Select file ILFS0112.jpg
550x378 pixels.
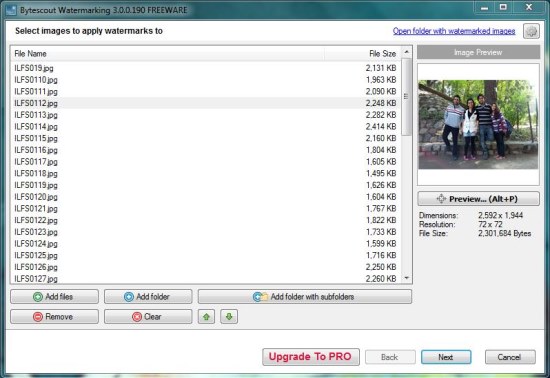tap(206, 103)
